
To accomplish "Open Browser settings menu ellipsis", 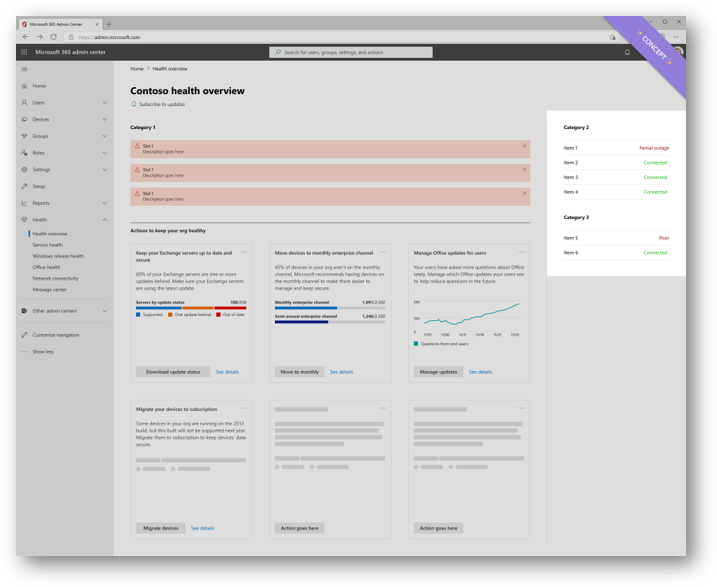I will (x=676, y=37).
